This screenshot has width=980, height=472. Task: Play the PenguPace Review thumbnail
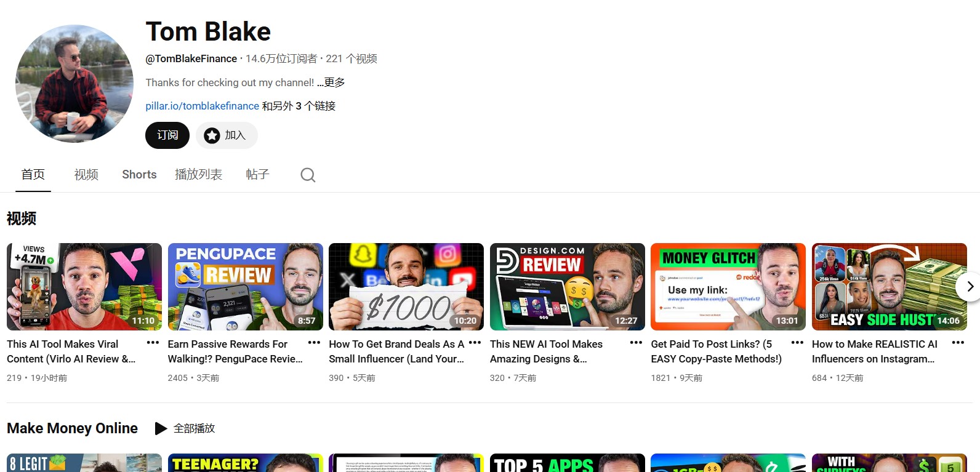click(246, 287)
